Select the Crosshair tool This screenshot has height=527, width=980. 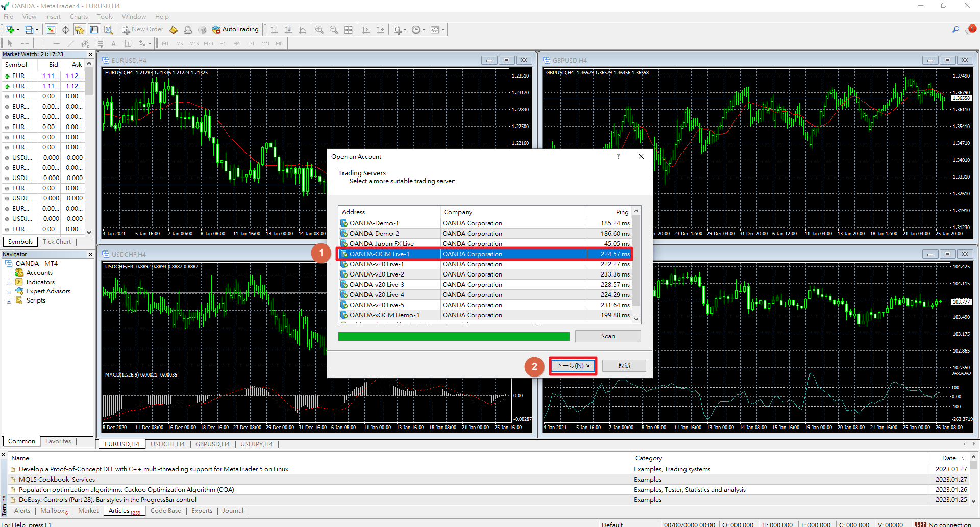24,43
